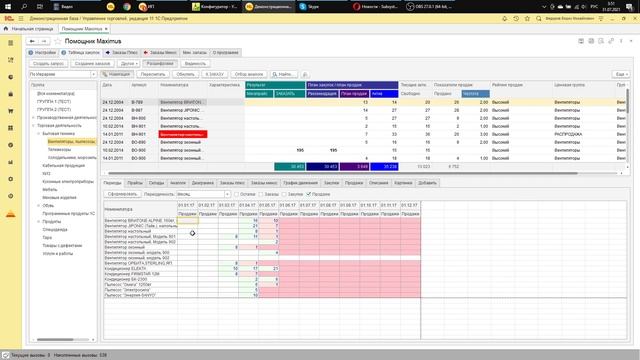Click the save icon in form header

tap(581, 41)
